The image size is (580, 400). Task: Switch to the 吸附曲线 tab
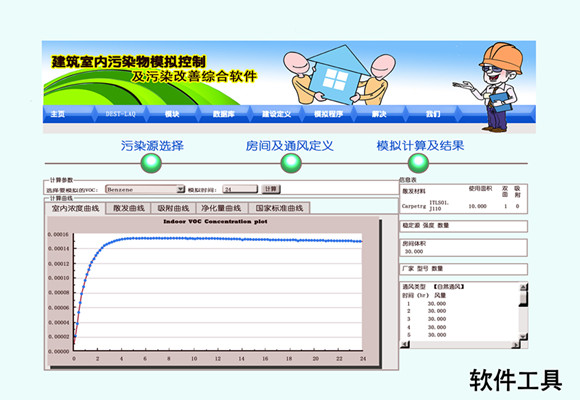(173, 208)
